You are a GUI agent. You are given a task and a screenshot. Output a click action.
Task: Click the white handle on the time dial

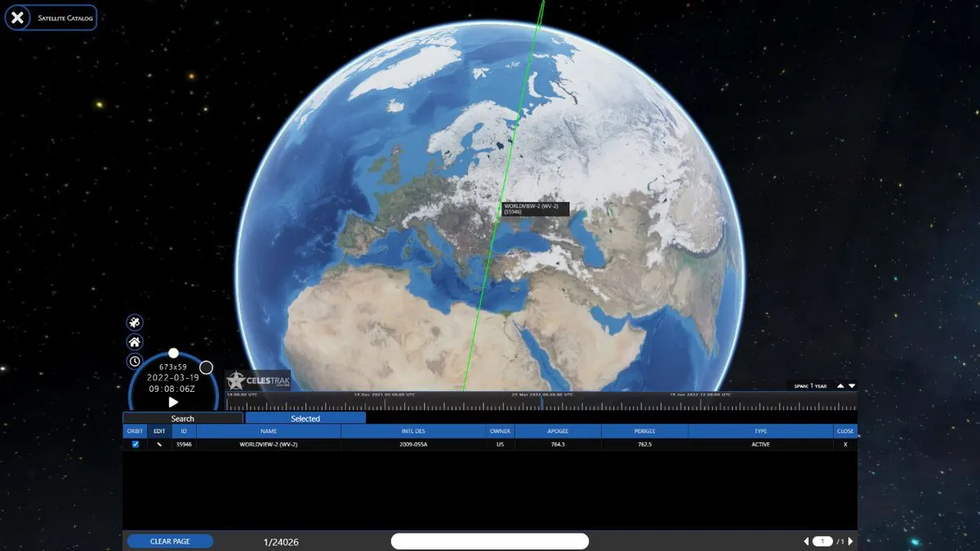(173, 353)
